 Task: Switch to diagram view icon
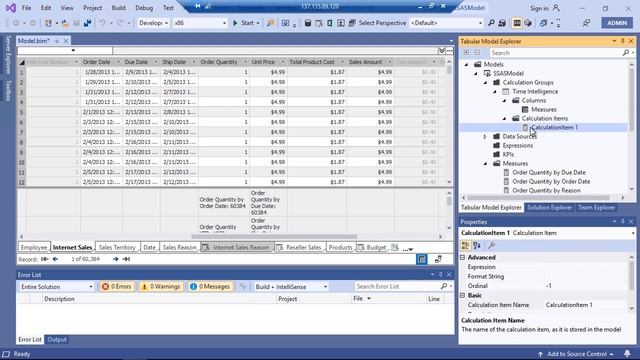pos(438,259)
